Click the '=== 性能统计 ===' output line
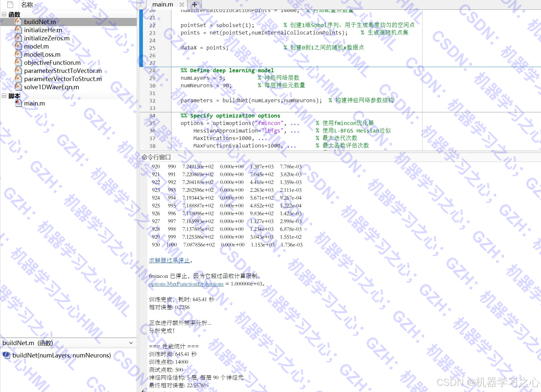The image size is (541, 392). 173,346
